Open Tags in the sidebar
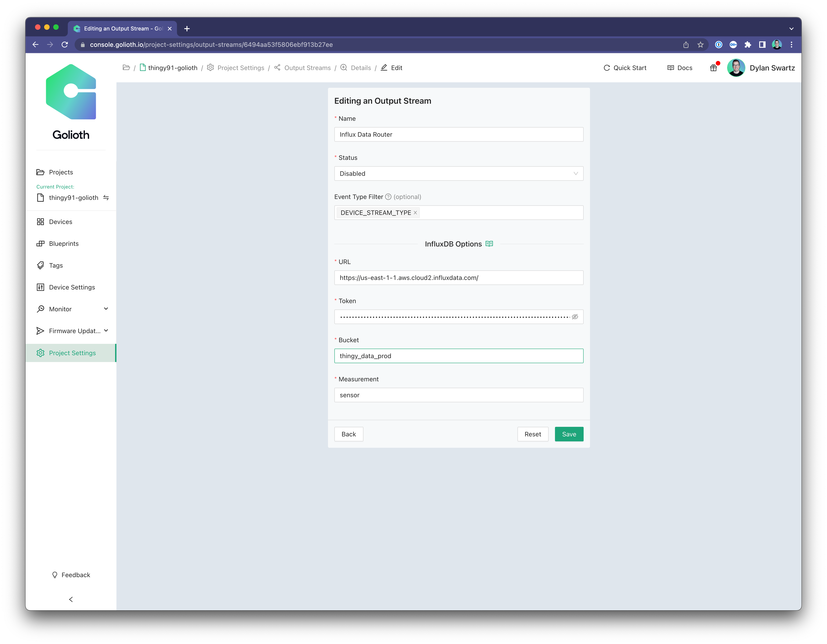This screenshot has width=827, height=644. pyautogui.click(x=71, y=265)
